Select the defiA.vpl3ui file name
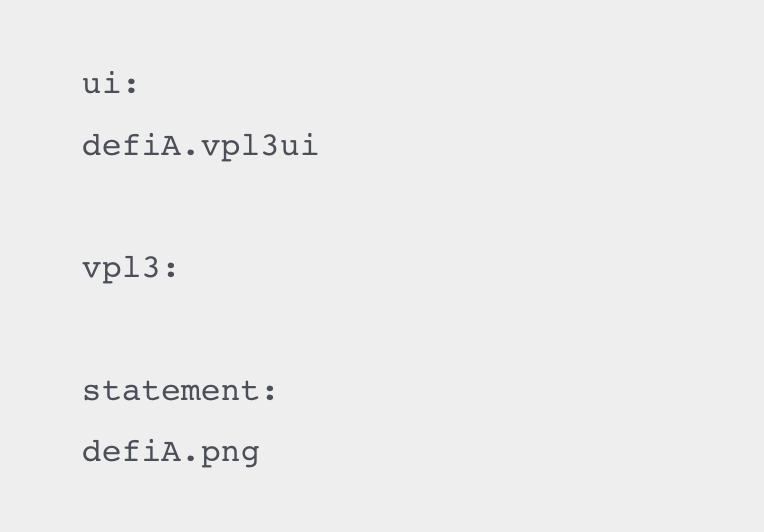 [200, 146]
